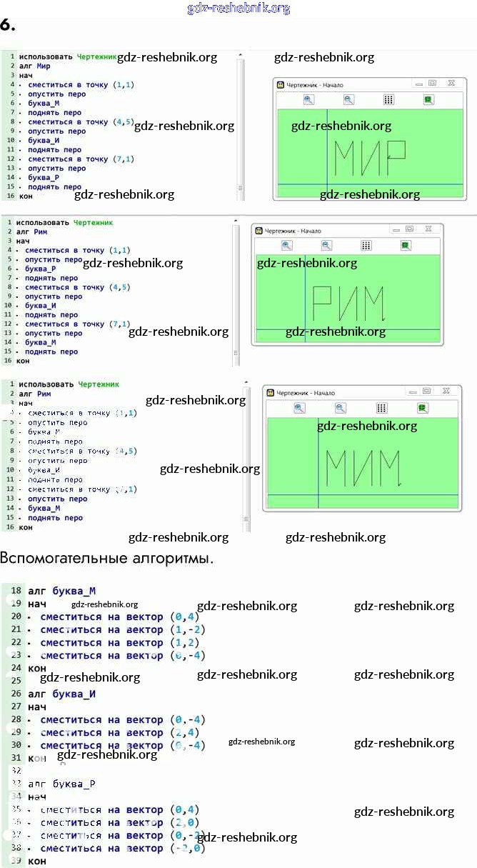Viewport: 477px width, 868px height.
Task: Fit drawing to view in МИМ window
Action: point(423,408)
